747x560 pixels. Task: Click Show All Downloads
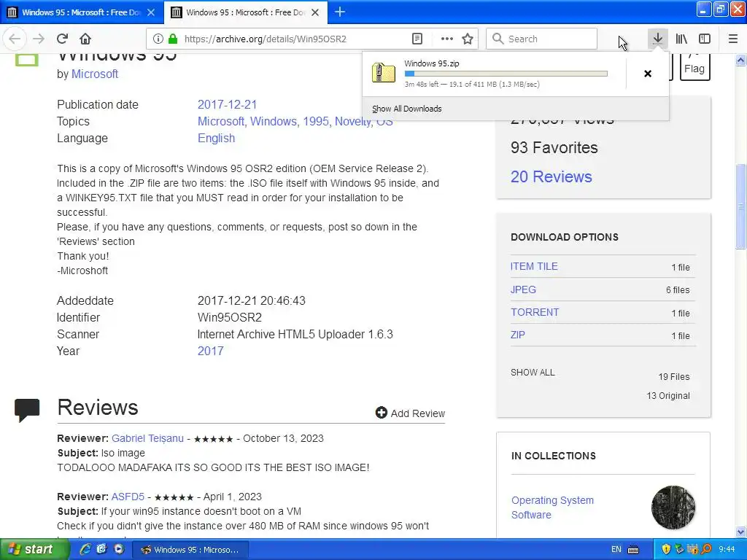[x=407, y=109]
